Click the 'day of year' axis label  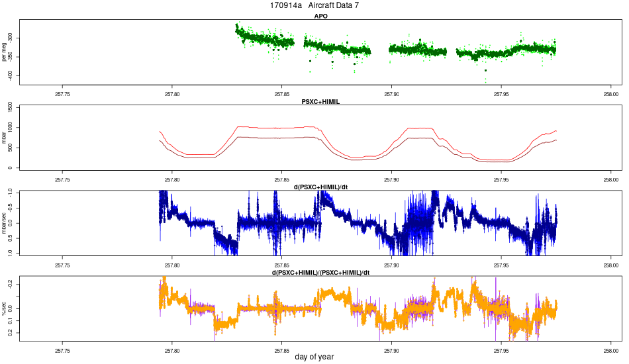314,357
